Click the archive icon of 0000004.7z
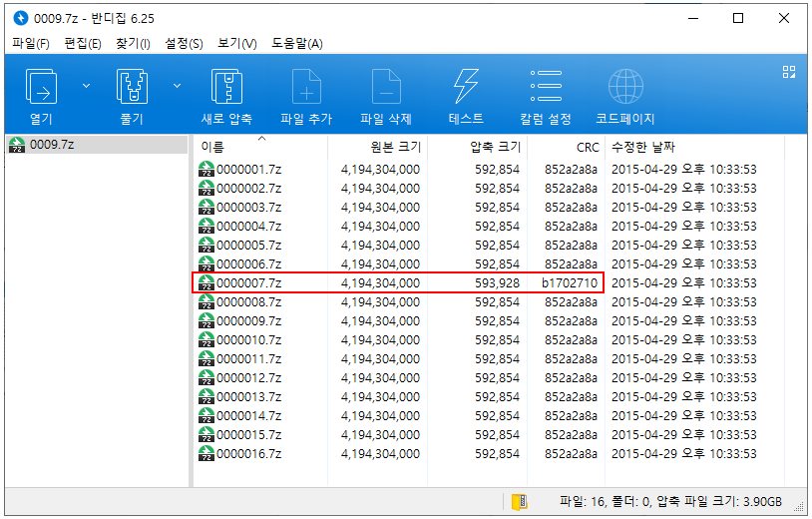812x519 pixels. coord(206,227)
